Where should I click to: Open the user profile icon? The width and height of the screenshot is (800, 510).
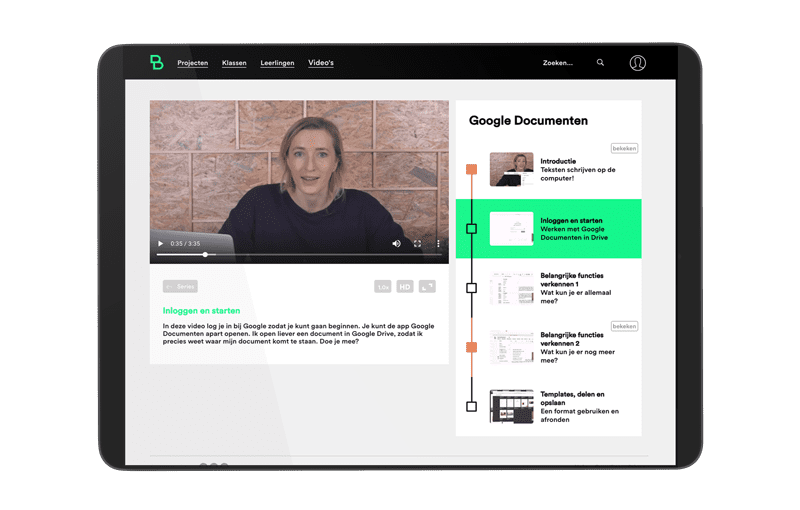tap(637, 63)
